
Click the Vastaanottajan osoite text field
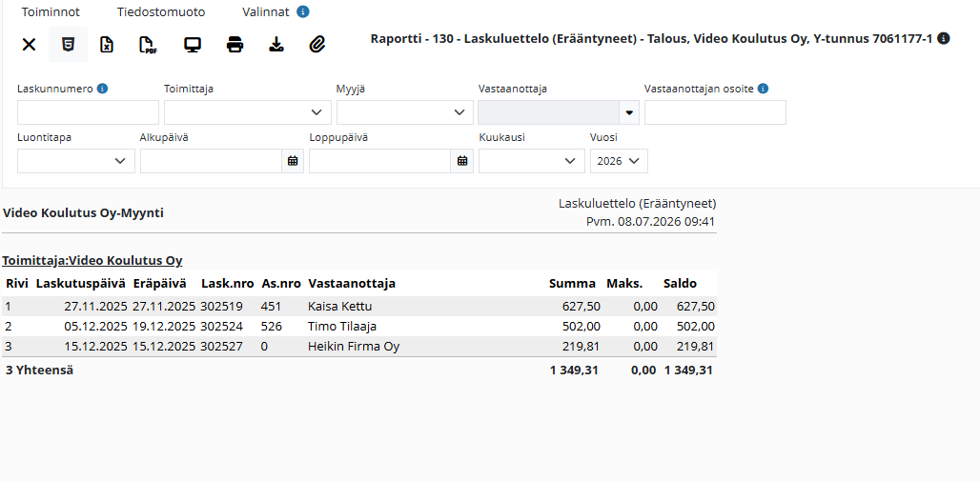click(715, 112)
